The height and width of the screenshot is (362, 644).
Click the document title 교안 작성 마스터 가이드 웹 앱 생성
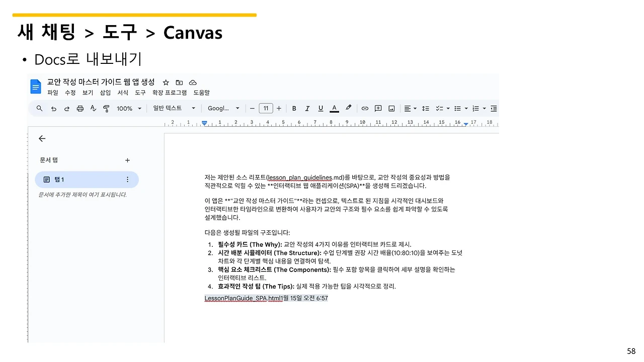(x=101, y=82)
